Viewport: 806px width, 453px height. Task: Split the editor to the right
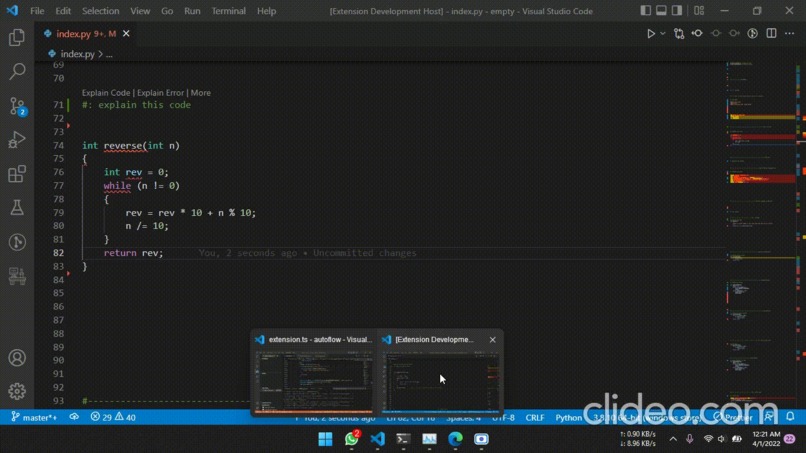pos(771,33)
